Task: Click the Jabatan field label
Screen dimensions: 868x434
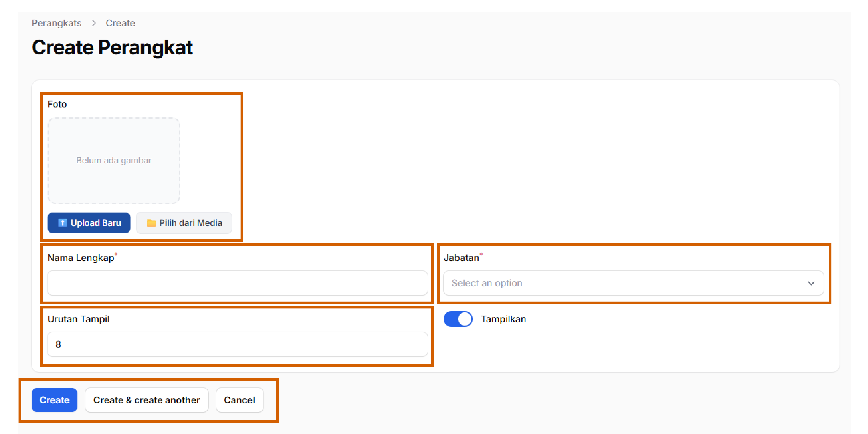Action: (461, 258)
